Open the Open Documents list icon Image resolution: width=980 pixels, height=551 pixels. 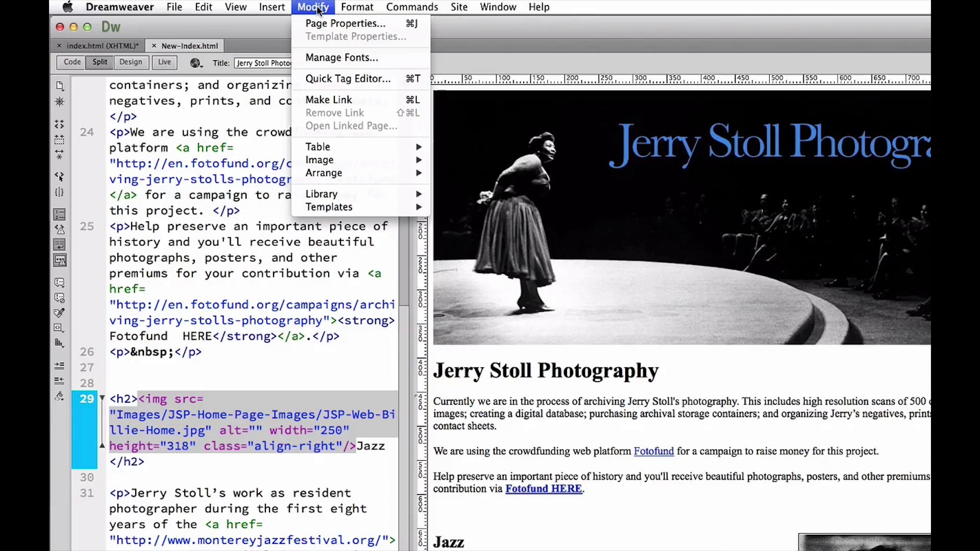(x=60, y=86)
